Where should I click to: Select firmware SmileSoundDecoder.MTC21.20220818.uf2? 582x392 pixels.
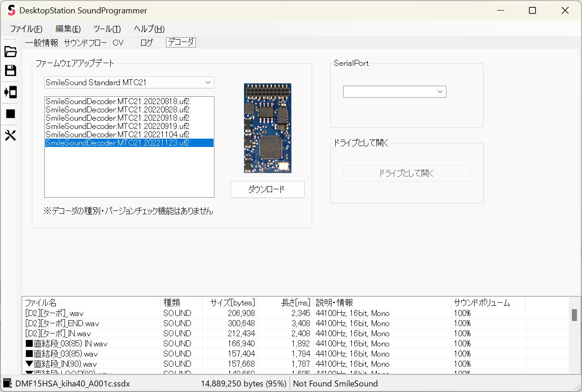click(x=118, y=101)
